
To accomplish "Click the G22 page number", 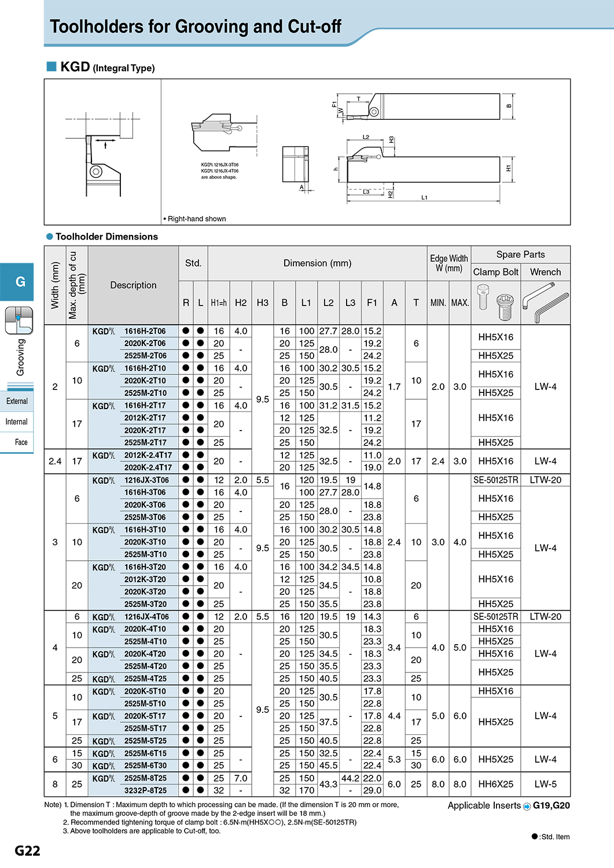I will pyautogui.click(x=27, y=851).
